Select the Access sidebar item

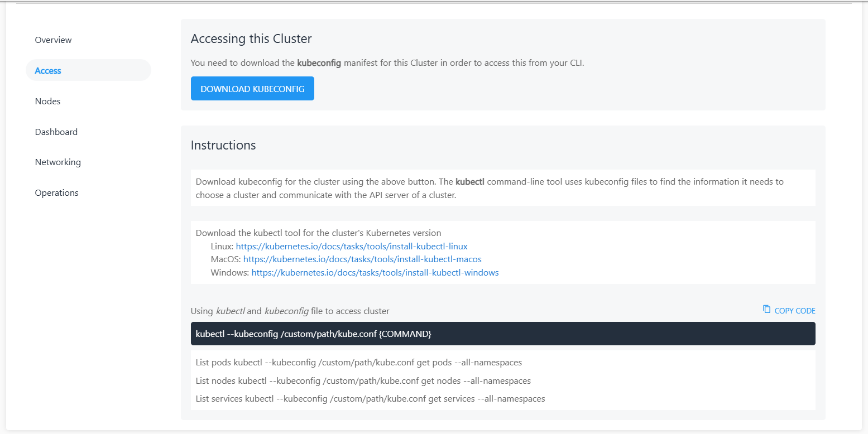tap(48, 71)
